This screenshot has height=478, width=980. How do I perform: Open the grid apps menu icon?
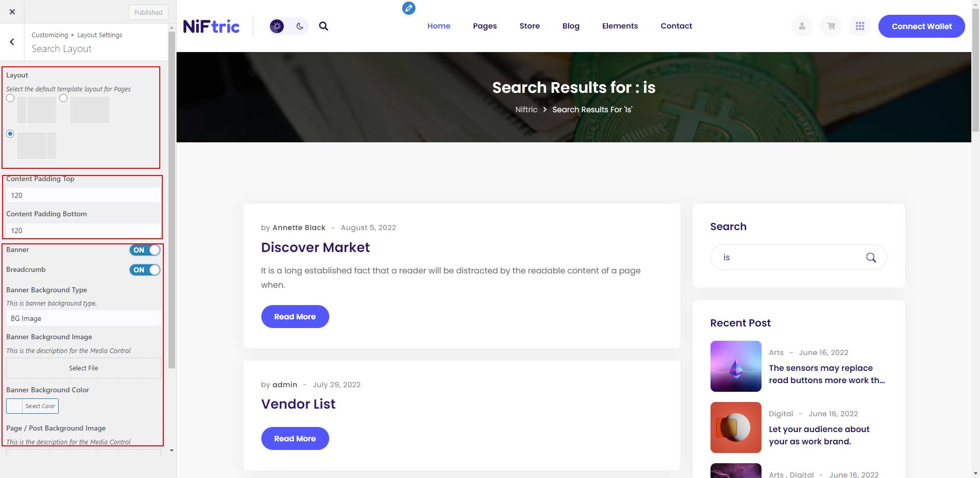860,26
